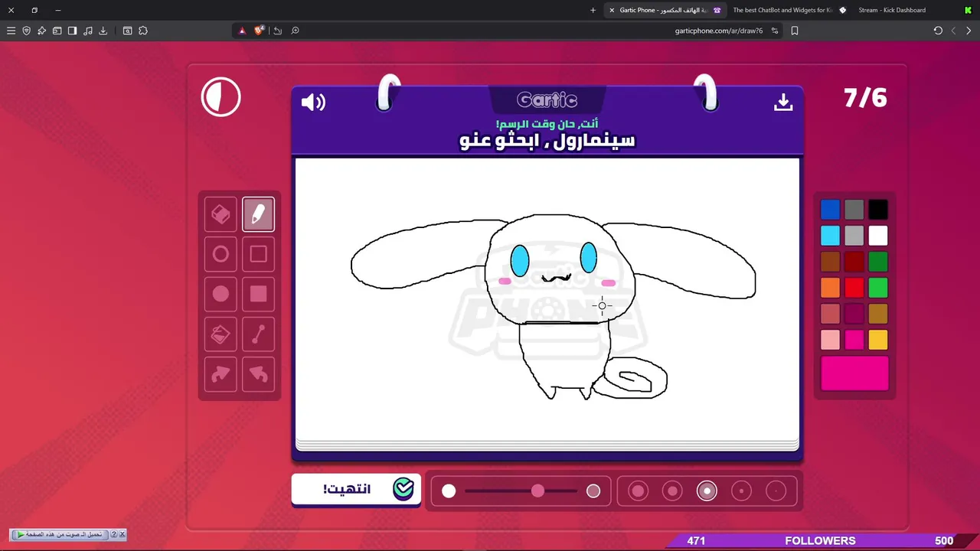
Task: Reload the Gartic Phone page
Action: [x=938, y=31]
